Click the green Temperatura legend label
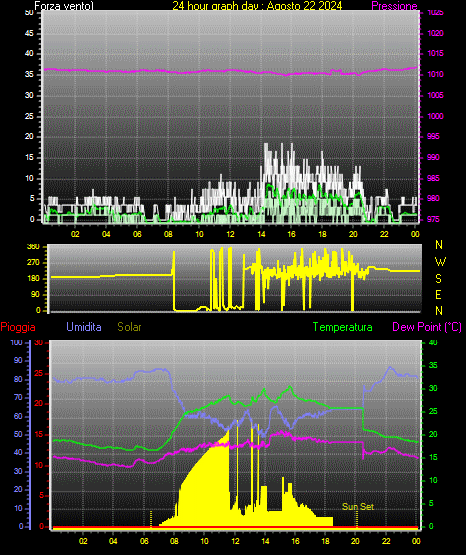Viewport: 466px width, 555px height. pos(343,327)
